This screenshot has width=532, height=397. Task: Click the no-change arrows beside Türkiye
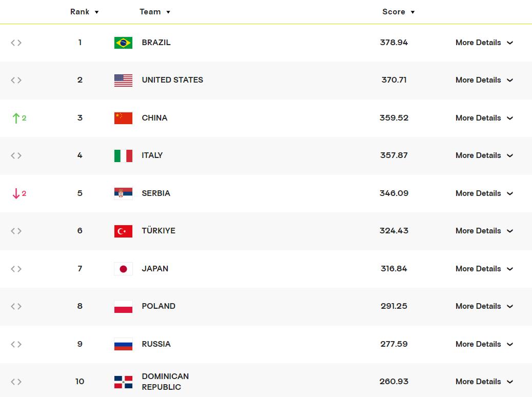coord(16,231)
